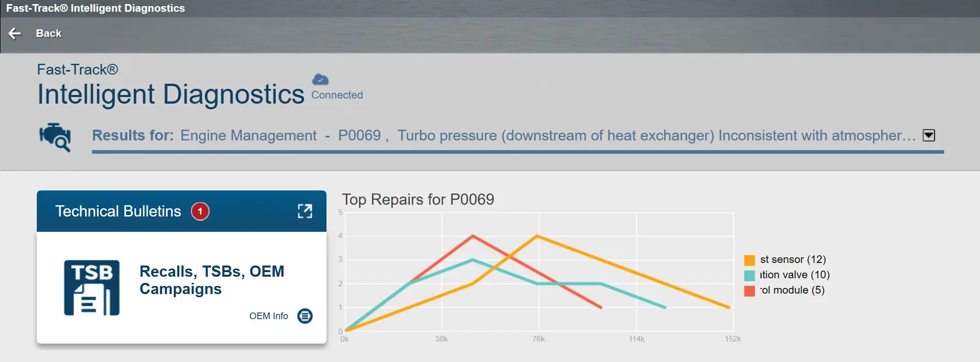
Task: Open the Technical Bulletins panel header
Action: pos(118,211)
